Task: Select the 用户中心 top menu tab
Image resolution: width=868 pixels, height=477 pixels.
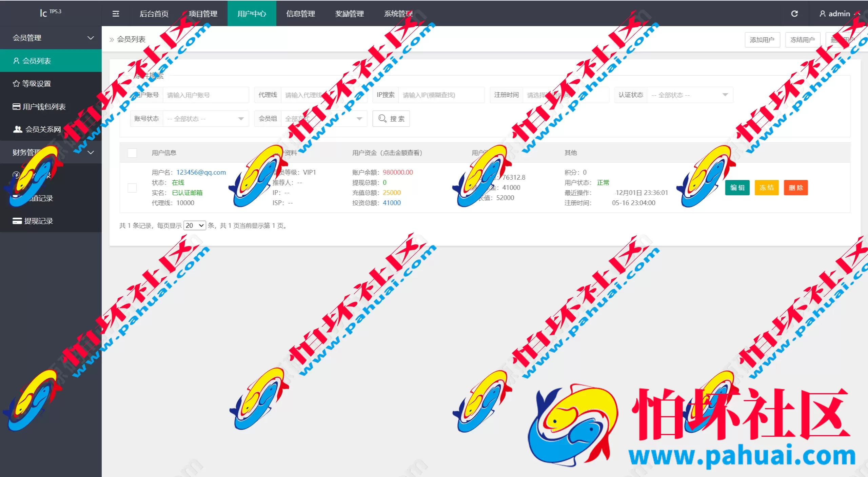Action: click(252, 14)
